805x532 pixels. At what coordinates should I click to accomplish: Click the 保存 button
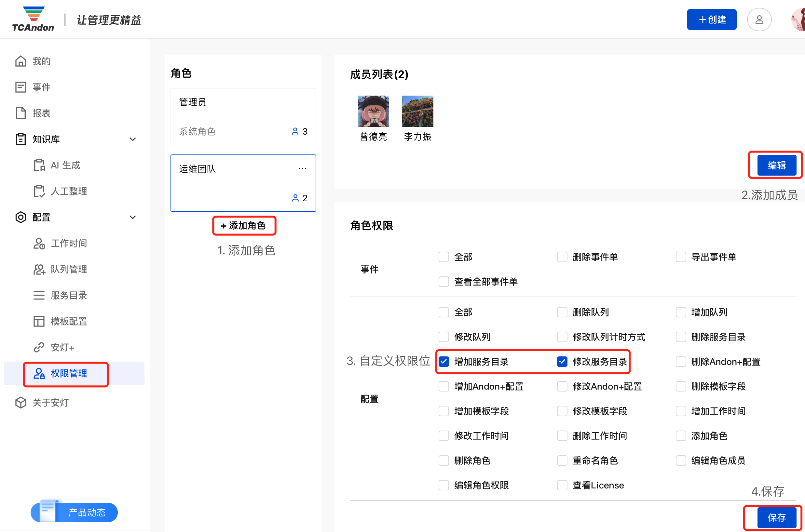[776, 517]
